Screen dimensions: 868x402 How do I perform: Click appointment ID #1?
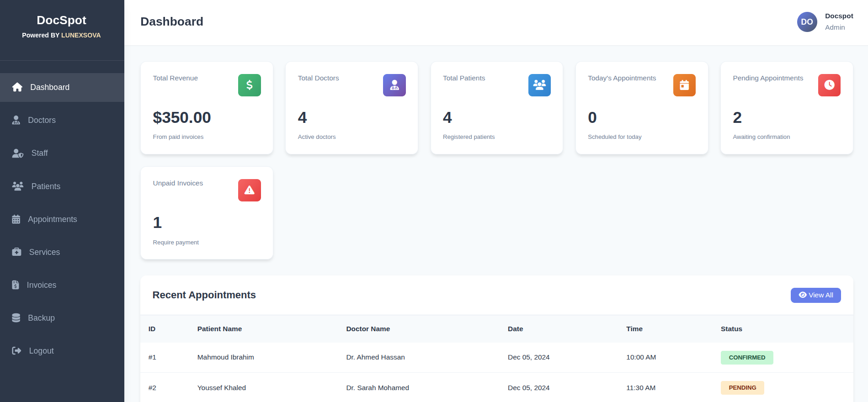pos(152,357)
